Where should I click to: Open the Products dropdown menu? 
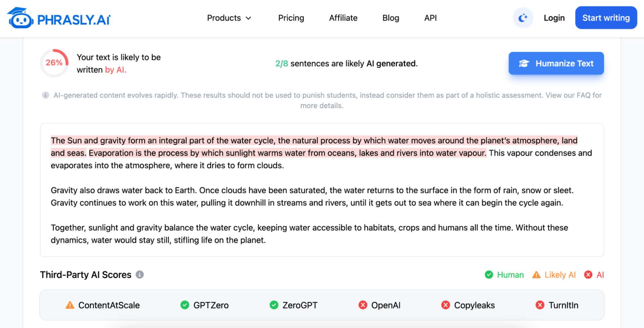pos(229,18)
